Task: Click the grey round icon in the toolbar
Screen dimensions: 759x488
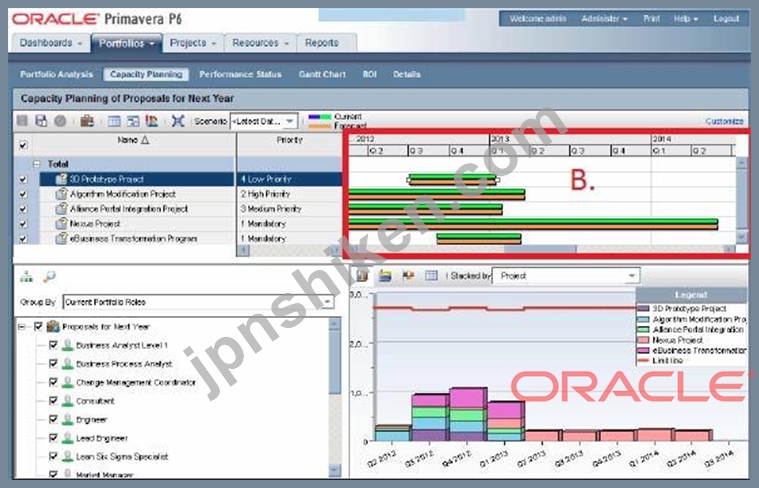Action: tap(60, 121)
